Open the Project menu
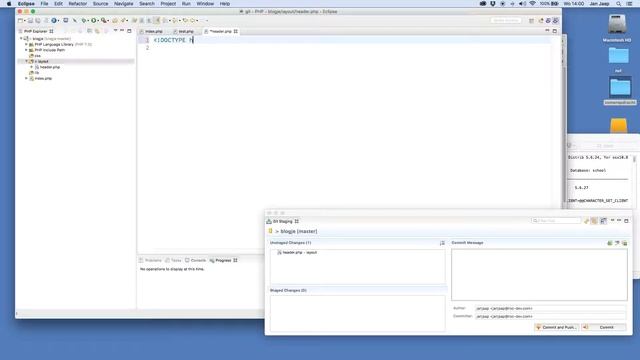This screenshot has width=640, height=360. coord(168,4)
